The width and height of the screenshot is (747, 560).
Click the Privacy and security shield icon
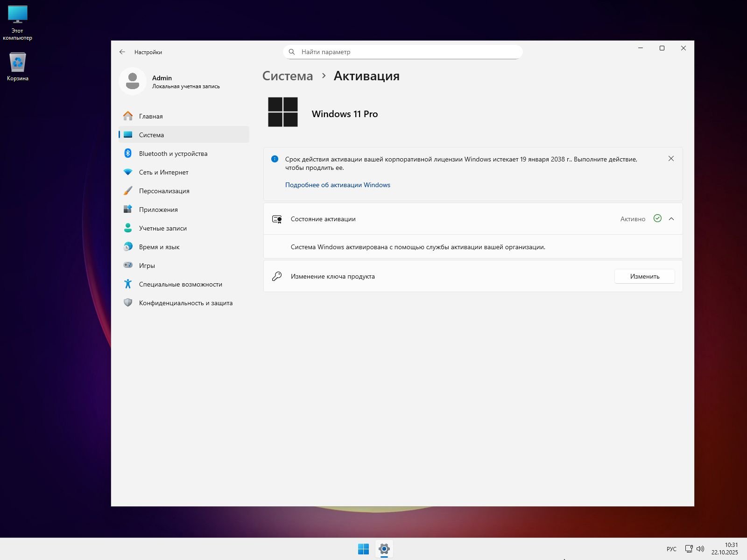127,303
